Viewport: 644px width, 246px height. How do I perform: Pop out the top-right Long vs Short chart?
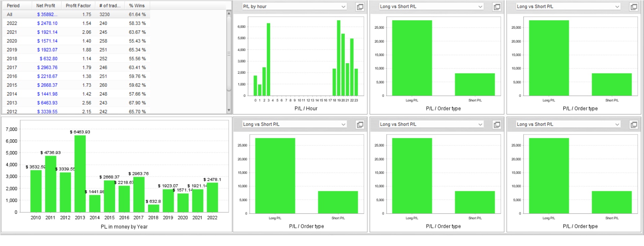(x=634, y=7)
